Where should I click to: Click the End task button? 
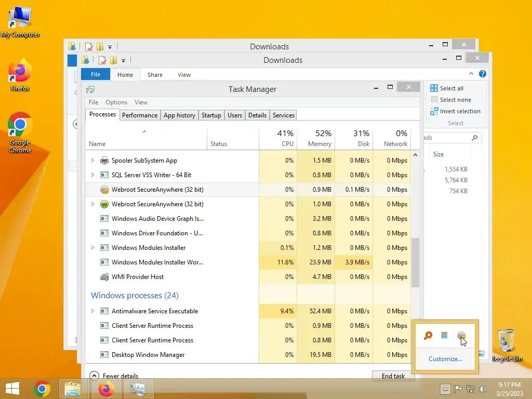tap(393, 375)
